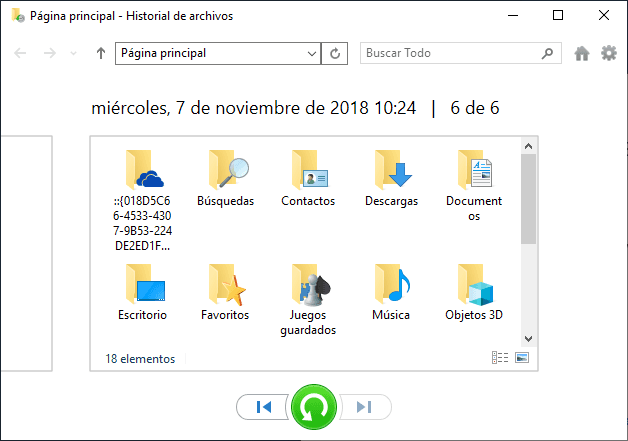Viewport: 628px width, 441px height.
Task: Click the File History title bar icon
Action: point(18,16)
